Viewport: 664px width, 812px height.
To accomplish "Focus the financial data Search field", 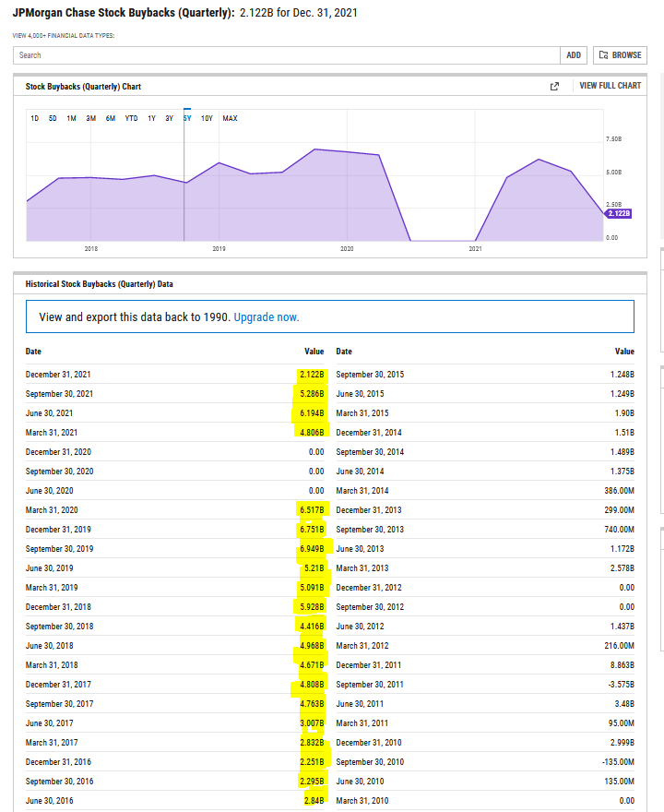I will (286, 55).
